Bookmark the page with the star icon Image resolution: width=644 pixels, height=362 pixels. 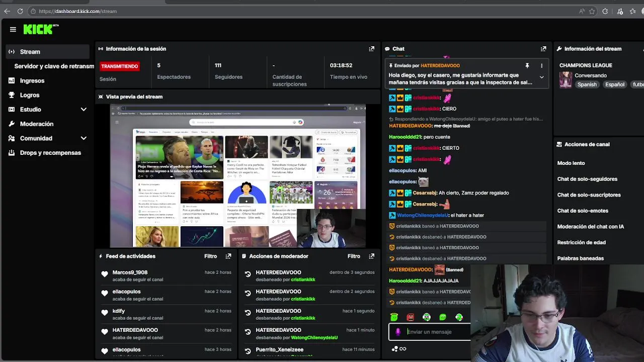(592, 11)
